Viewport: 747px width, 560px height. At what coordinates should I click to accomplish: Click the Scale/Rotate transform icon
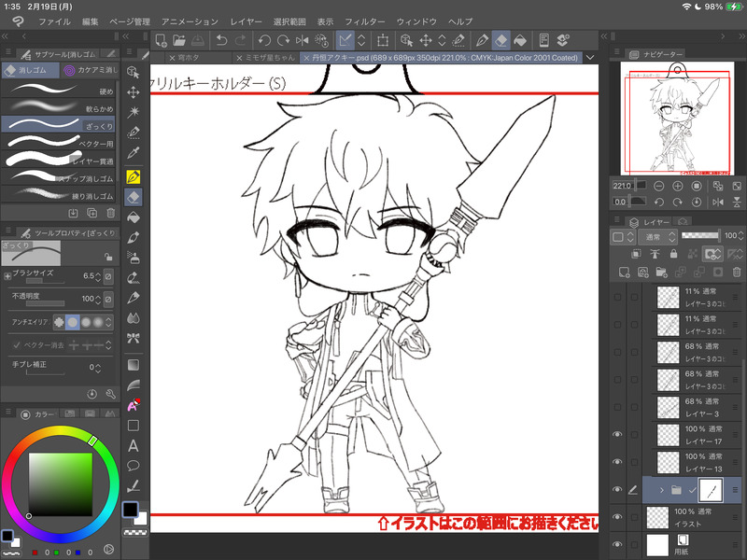coord(383,40)
